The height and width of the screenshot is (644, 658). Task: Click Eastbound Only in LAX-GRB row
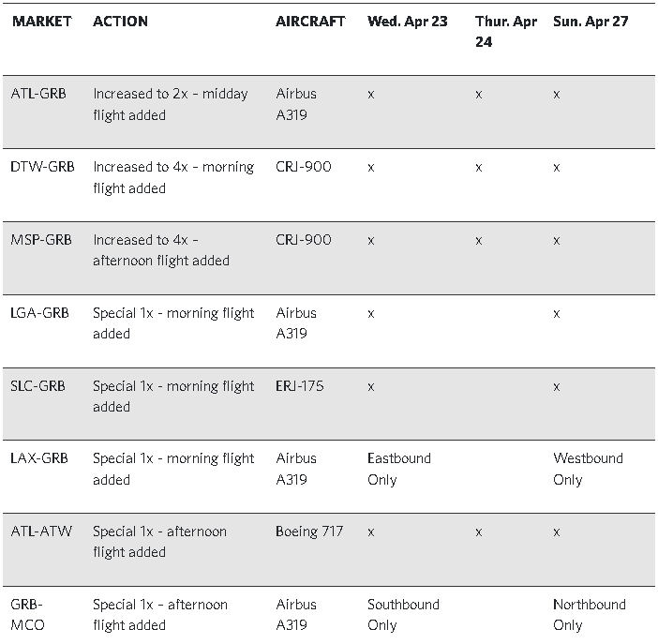point(399,469)
